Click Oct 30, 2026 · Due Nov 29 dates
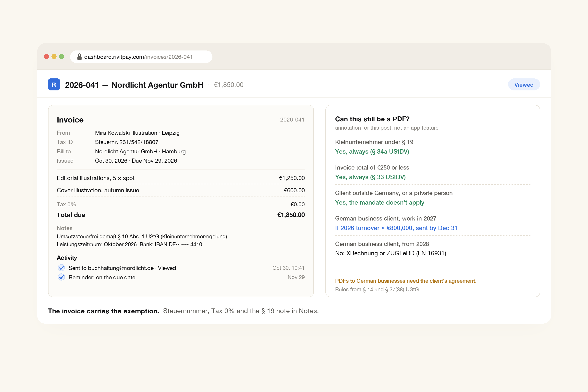 point(136,161)
